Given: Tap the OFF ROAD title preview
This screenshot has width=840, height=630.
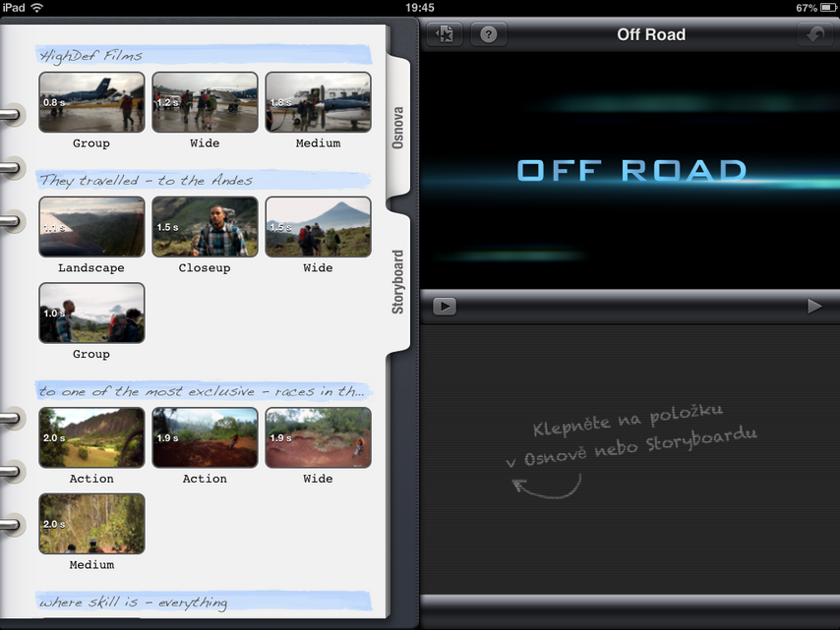Looking at the screenshot, I should [x=630, y=170].
